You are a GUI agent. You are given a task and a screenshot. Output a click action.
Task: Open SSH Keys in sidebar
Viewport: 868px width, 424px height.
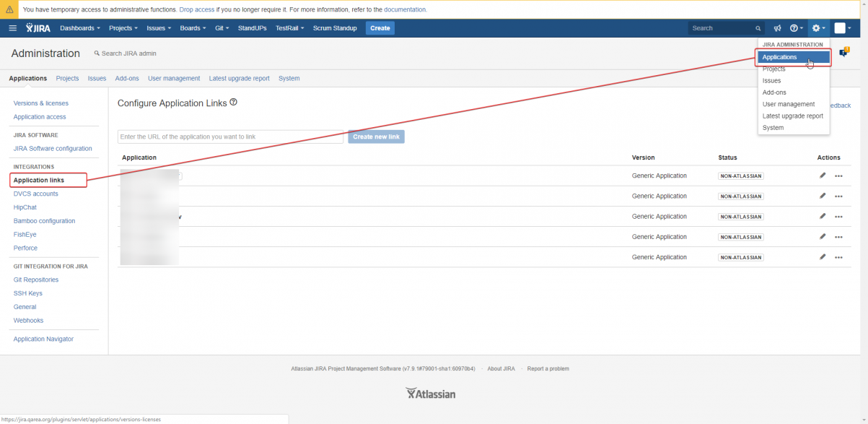click(x=28, y=293)
